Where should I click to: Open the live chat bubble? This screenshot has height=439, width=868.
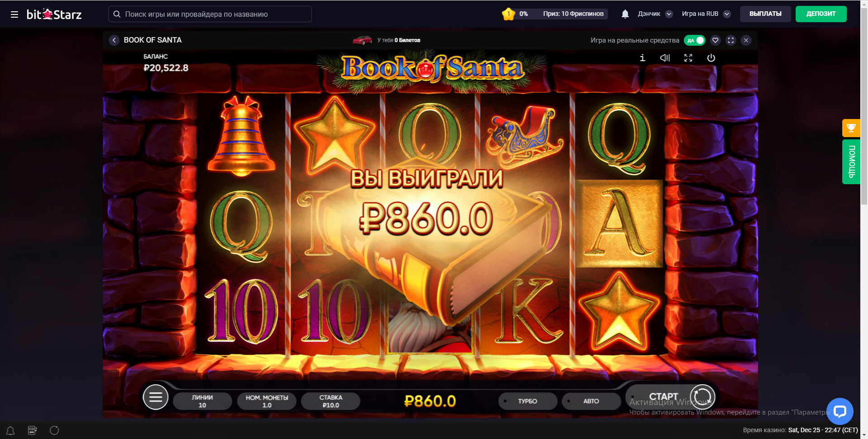point(840,411)
